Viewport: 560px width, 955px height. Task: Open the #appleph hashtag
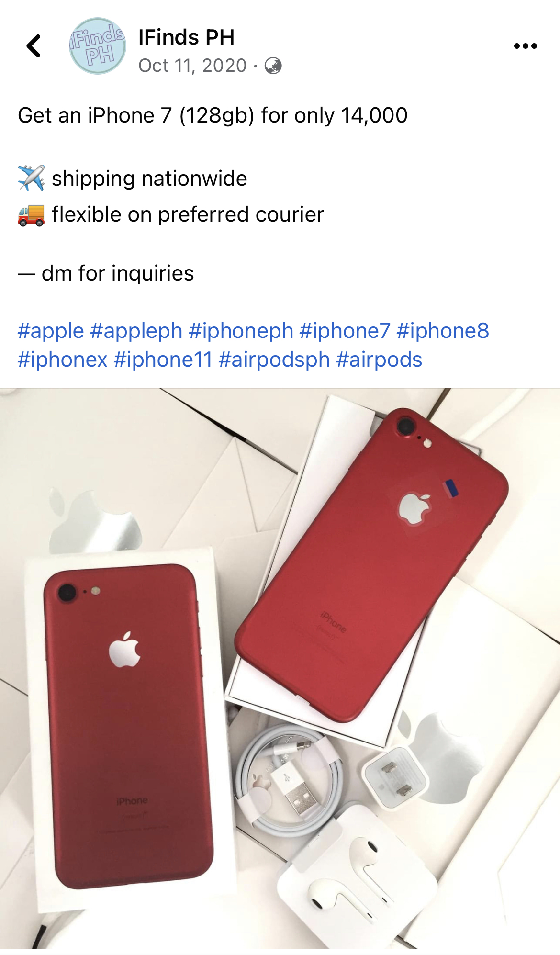[x=136, y=331]
